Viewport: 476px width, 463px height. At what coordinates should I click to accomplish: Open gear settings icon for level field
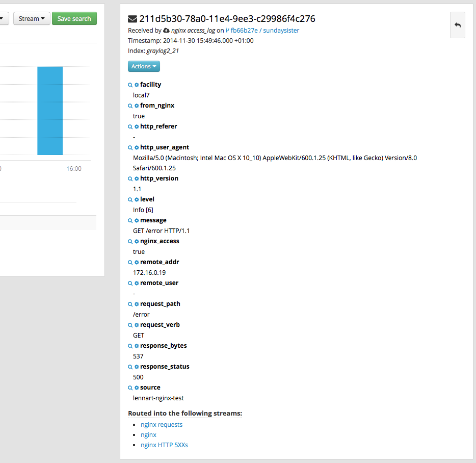[x=137, y=199]
